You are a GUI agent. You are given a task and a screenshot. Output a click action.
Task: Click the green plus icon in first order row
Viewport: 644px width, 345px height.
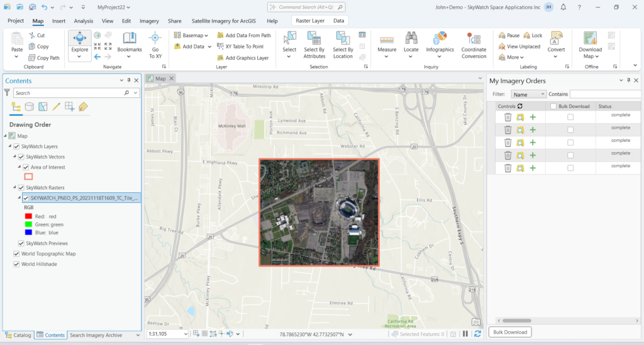[533, 118]
